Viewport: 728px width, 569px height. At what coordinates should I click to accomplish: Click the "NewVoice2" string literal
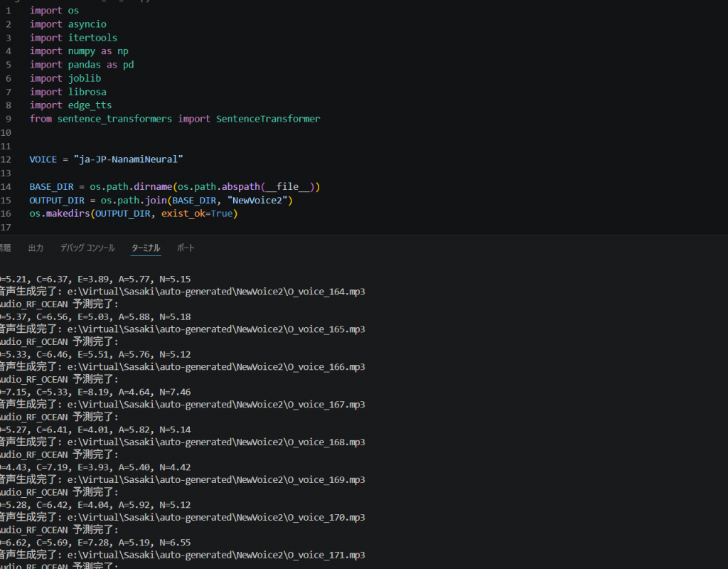pyautogui.click(x=257, y=200)
